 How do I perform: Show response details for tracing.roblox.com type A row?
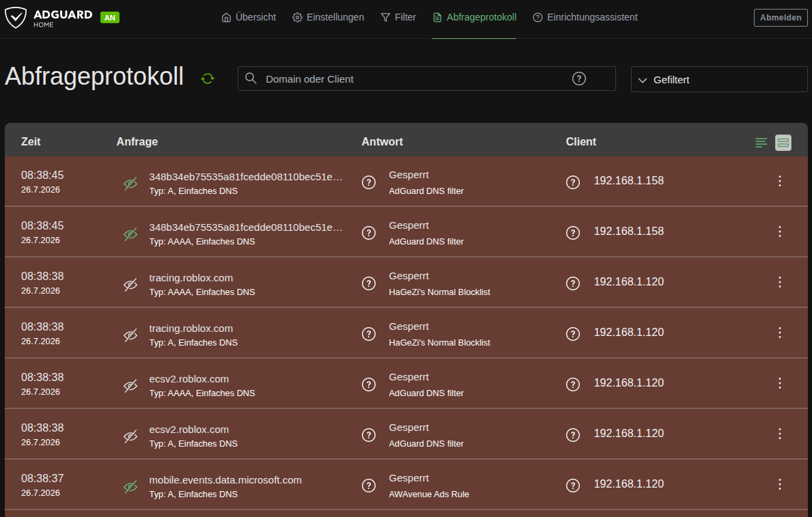tap(369, 334)
